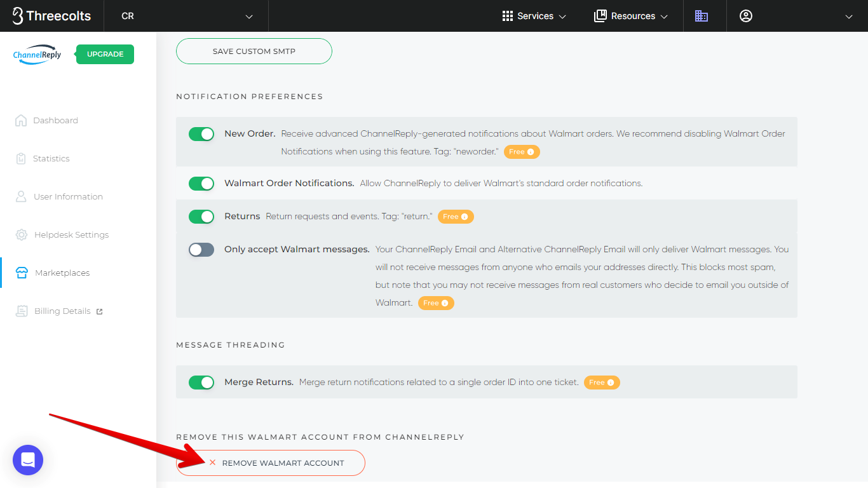Click 'Walmart Order Notifications.' label

(x=289, y=184)
